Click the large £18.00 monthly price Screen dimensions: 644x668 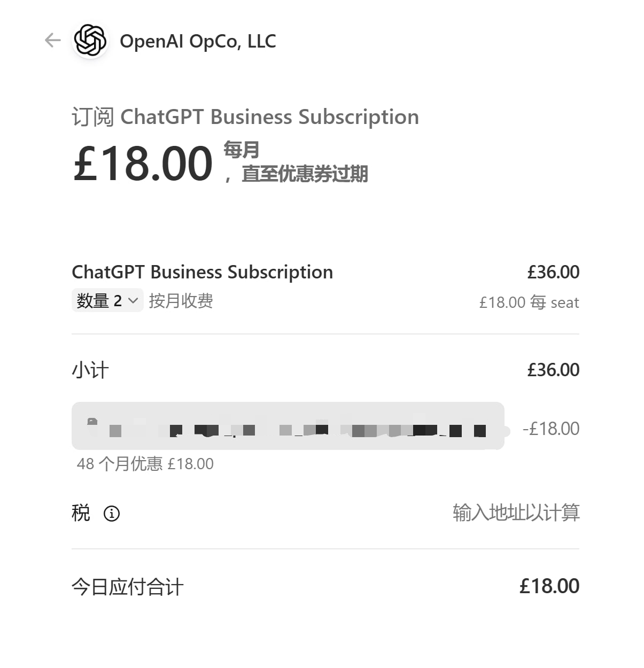click(x=143, y=163)
